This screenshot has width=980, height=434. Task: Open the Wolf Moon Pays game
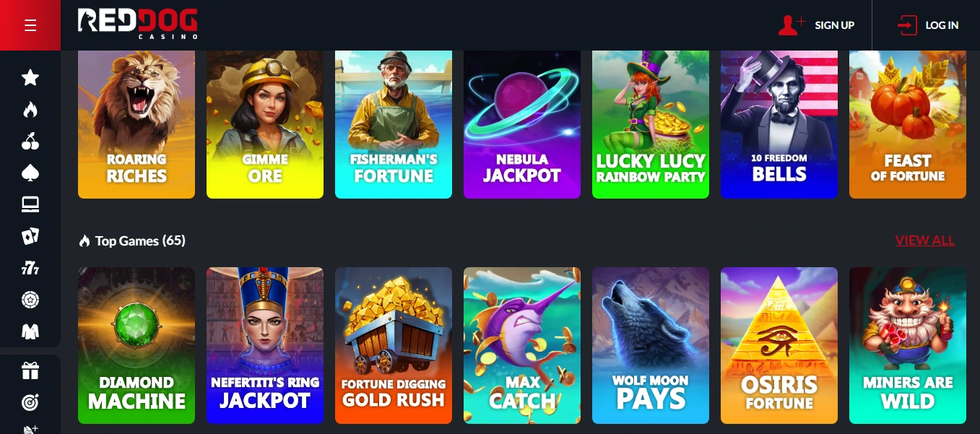coord(651,345)
